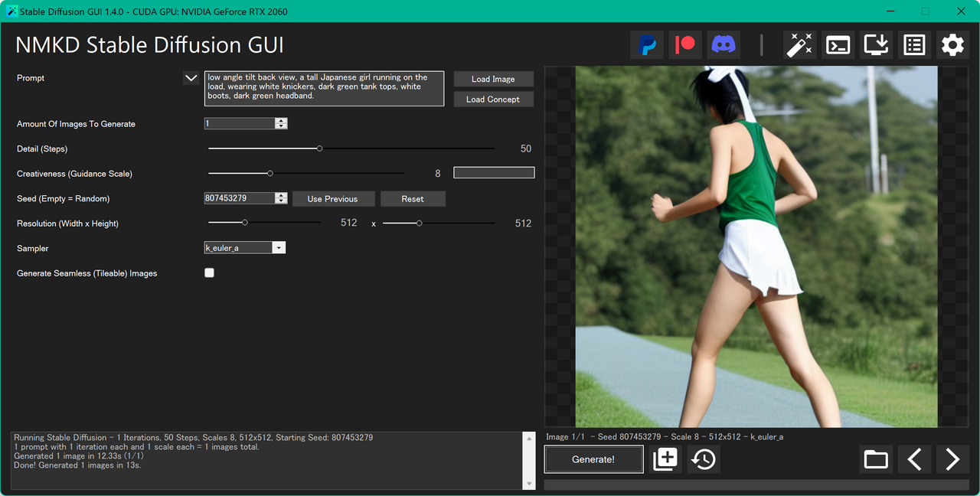Click the Use Previous seed button
Image resolution: width=980 pixels, height=496 pixels.
(x=333, y=198)
